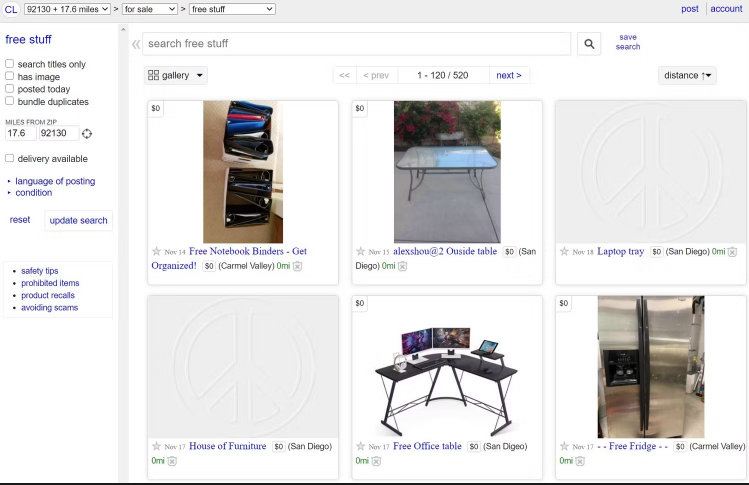The width and height of the screenshot is (749, 485).
Task: Hide the Ouside table posting
Action: click(402, 266)
